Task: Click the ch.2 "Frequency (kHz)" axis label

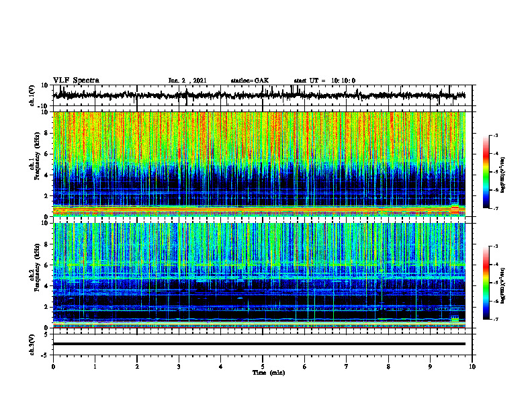Action: tap(38, 267)
